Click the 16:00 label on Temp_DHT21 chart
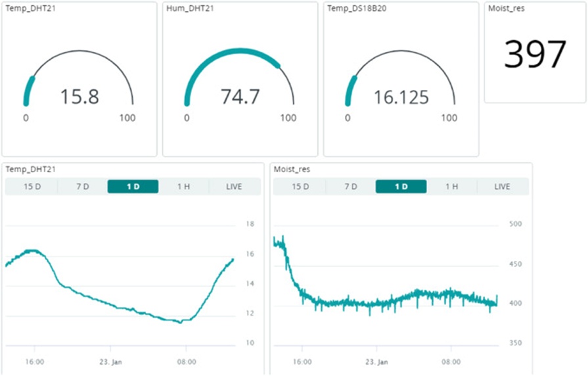 (35, 362)
